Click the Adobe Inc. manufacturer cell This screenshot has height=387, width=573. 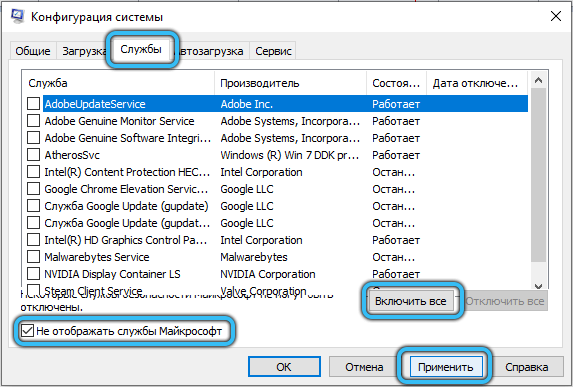pos(247,104)
